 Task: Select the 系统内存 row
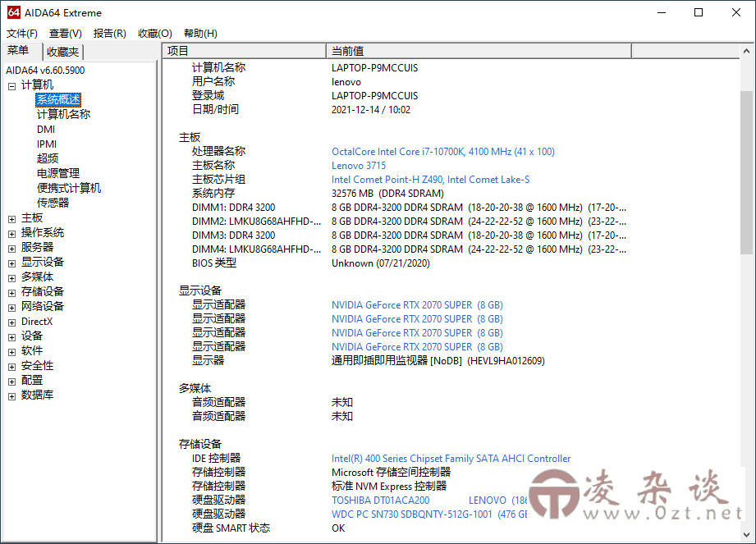click(318, 194)
